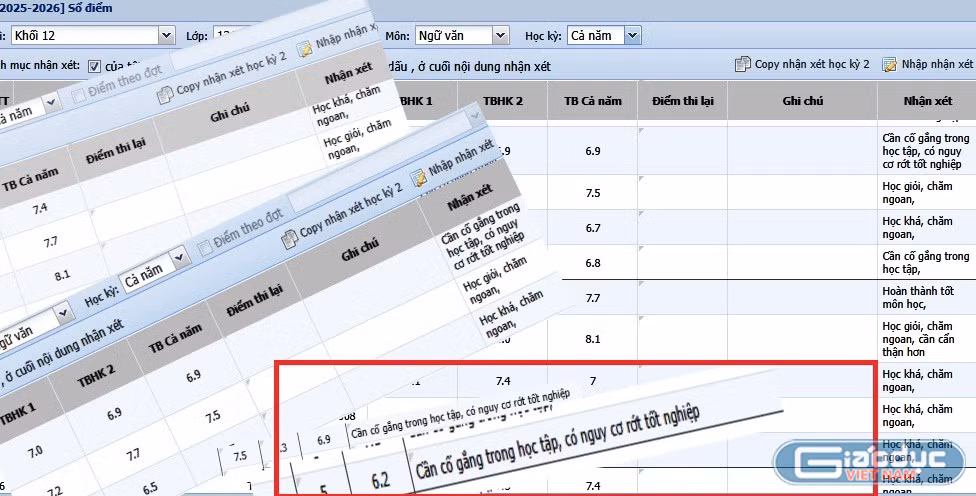
Task: Open the Cả năm dropdown in the lower tilted overlay
Action: pyautogui.click(x=180, y=256)
